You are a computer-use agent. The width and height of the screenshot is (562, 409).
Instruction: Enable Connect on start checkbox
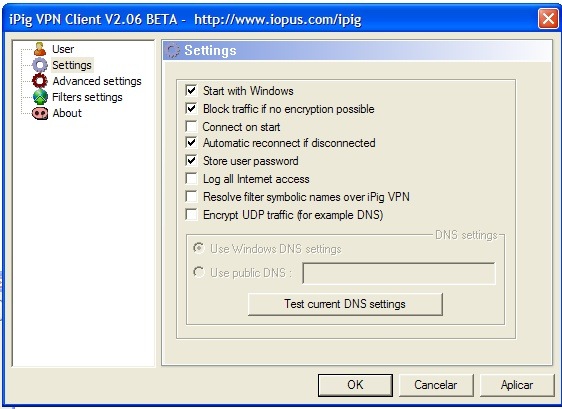pyautogui.click(x=191, y=126)
